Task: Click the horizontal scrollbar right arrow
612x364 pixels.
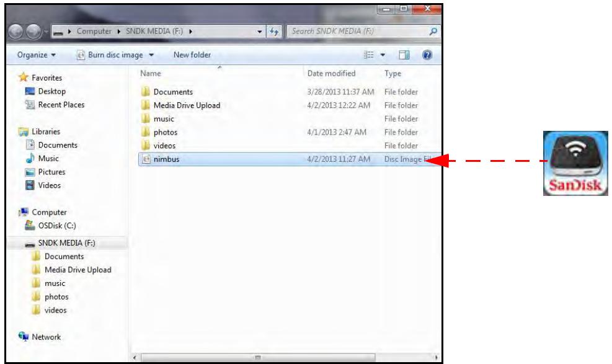Action: (436, 357)
